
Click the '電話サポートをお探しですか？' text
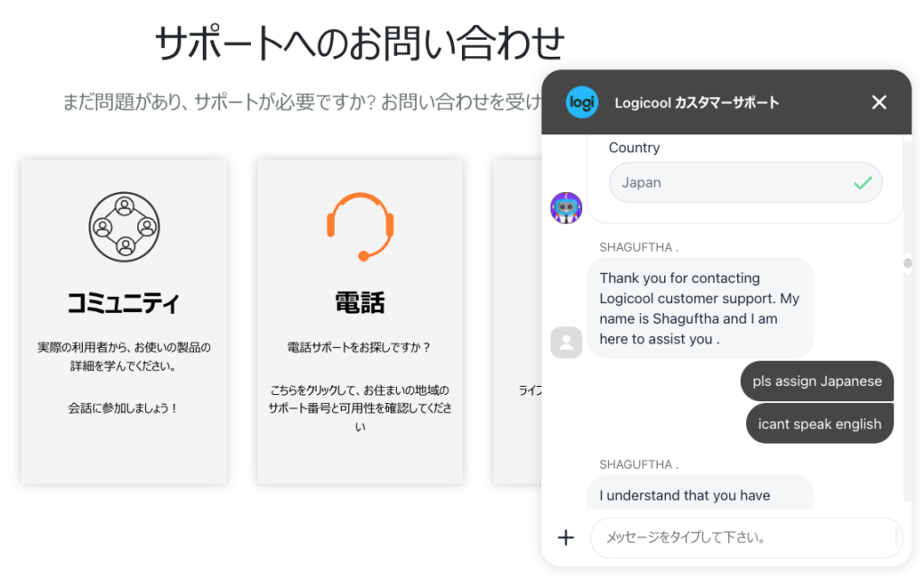(x=360, y=347)
